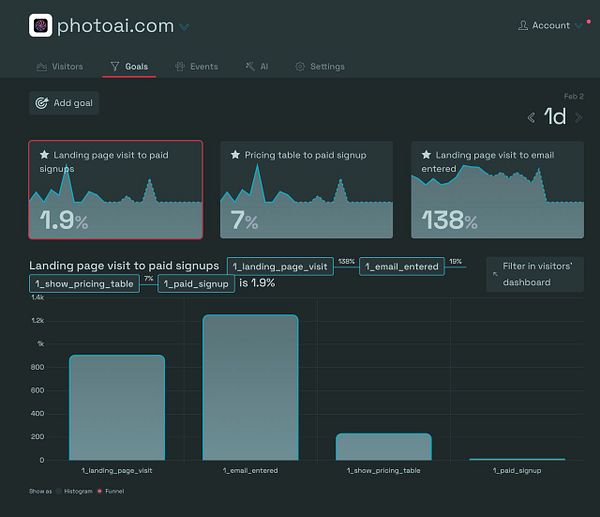The height and width of the screenshot is (517, 600).
Task: Click the 19% label after 1_email_entered
Action: tap(455, 261)
